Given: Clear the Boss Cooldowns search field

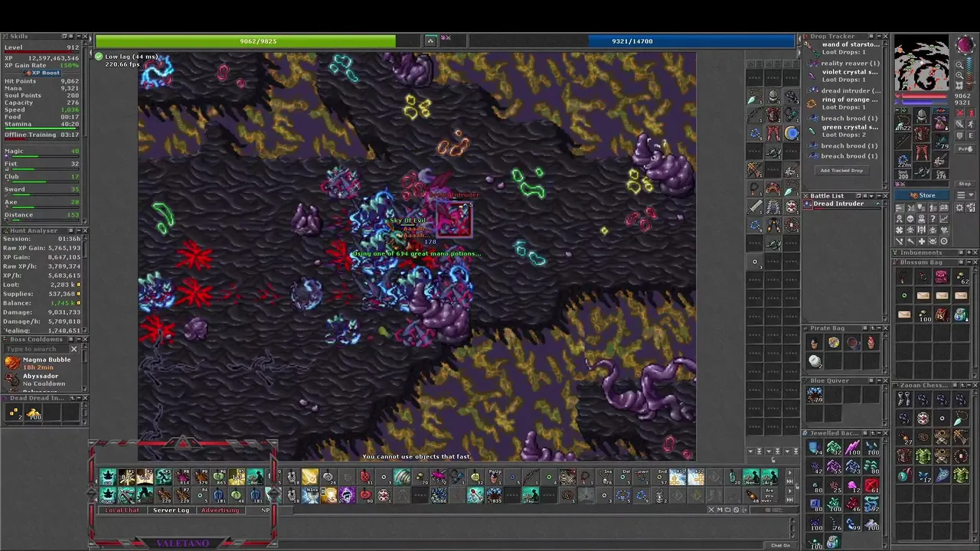Looking at the screenshot, I should click(74, 349).
